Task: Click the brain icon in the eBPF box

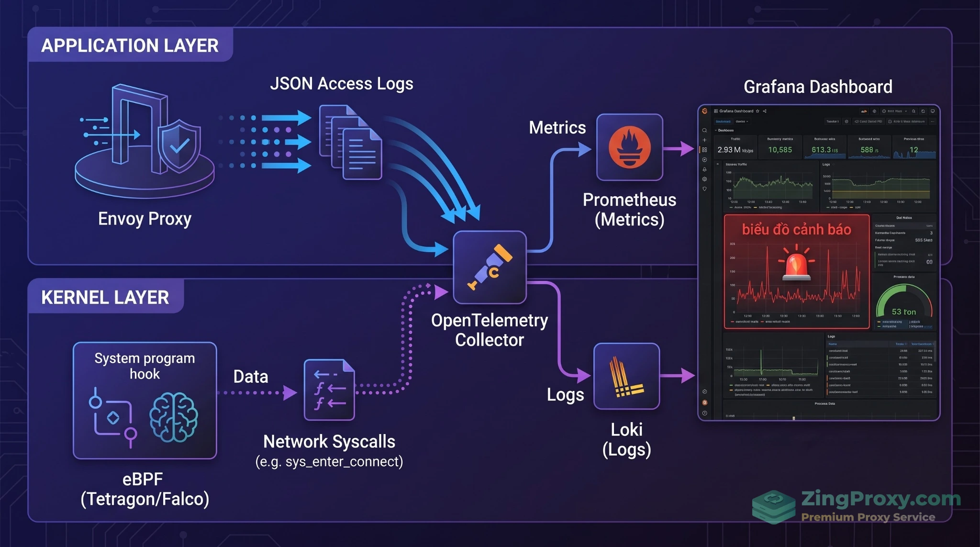Action: [173, 417]
